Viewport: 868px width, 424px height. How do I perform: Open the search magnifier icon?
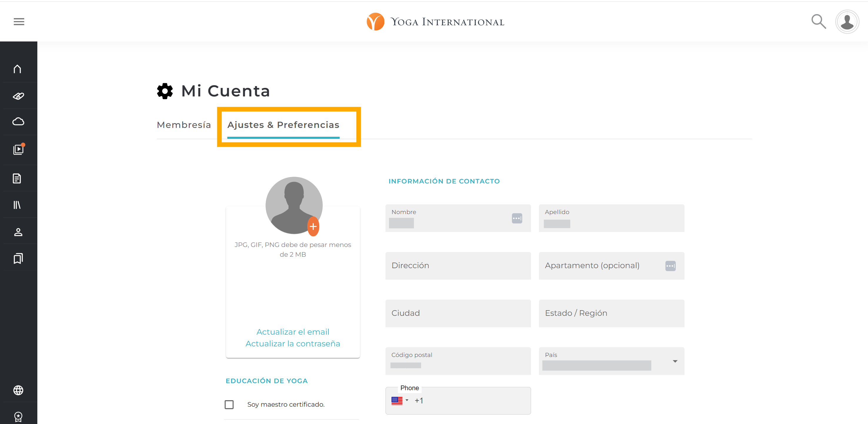point(819,21)
